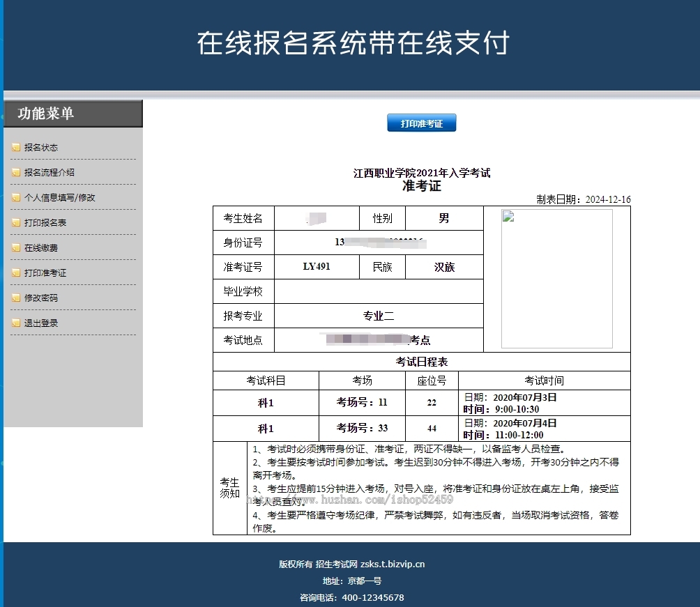The width and height of the screenshot is (700, 607).
Task: Go to 个人信息填写/修改 page
Action: [x=60, y=197]
